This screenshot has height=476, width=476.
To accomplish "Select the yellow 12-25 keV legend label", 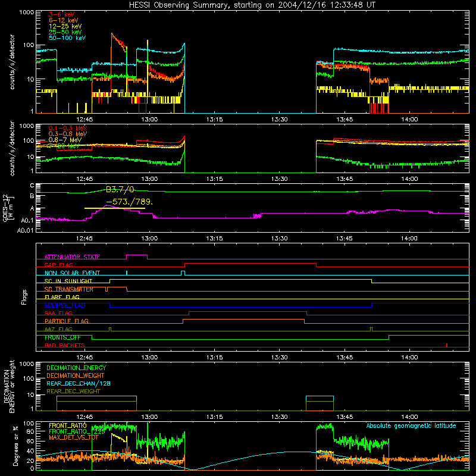I will pos(65,26).
